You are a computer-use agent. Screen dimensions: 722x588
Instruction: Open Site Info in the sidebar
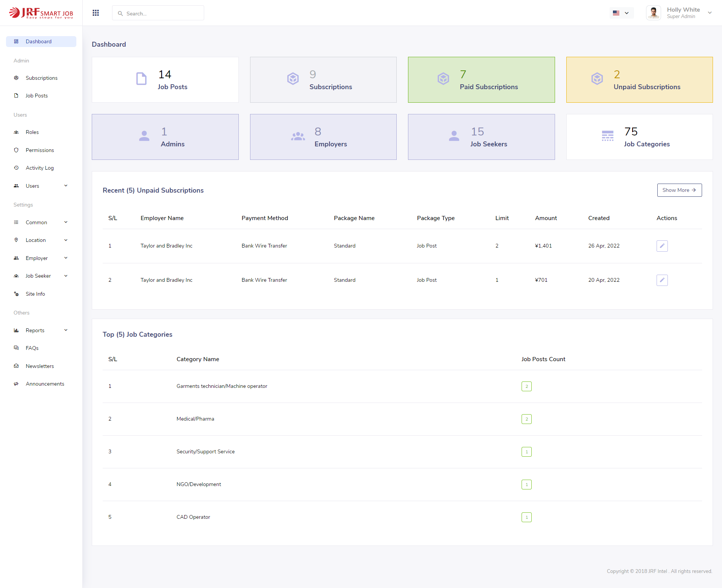41,294
